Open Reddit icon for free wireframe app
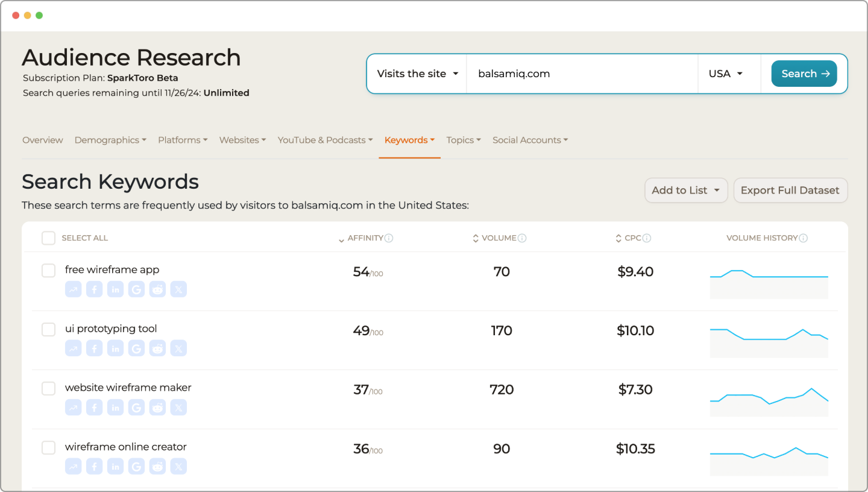The width and height of the screenshot is (868, 492). pos(157,289)
